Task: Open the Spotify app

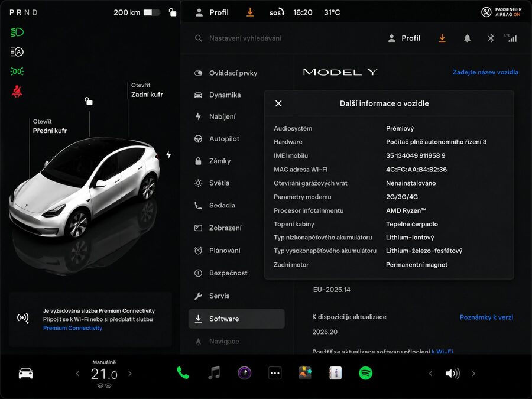Action: 366,373
